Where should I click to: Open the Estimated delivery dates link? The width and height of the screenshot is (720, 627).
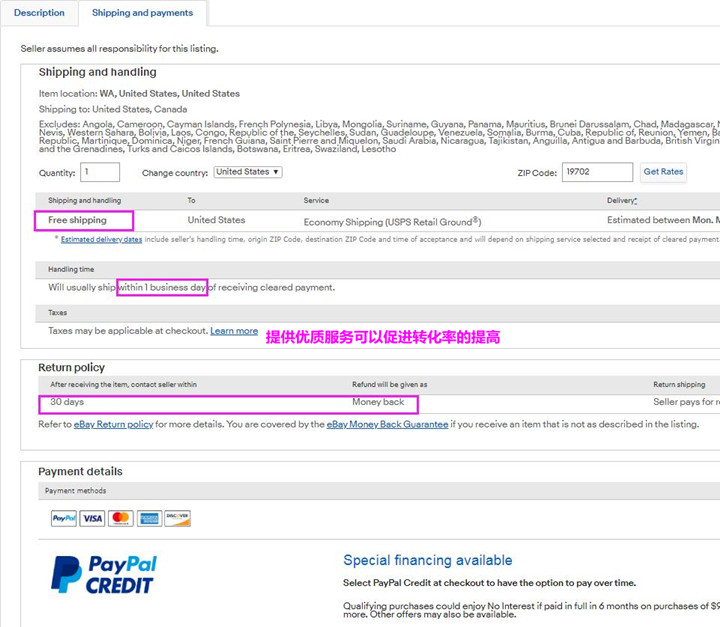[x=101, y=239]
